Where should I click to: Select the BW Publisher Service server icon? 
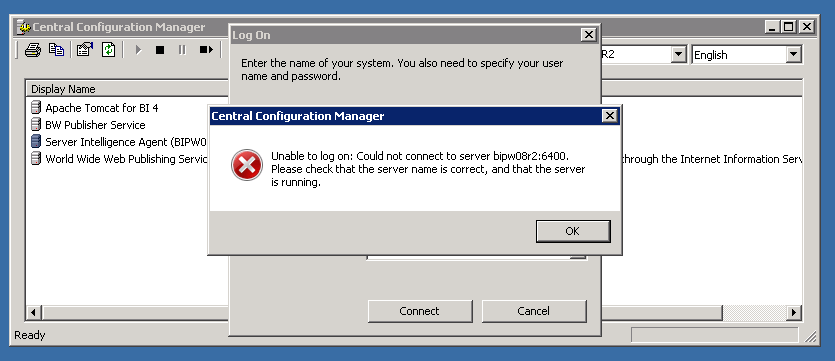click(x=36, y=125)
